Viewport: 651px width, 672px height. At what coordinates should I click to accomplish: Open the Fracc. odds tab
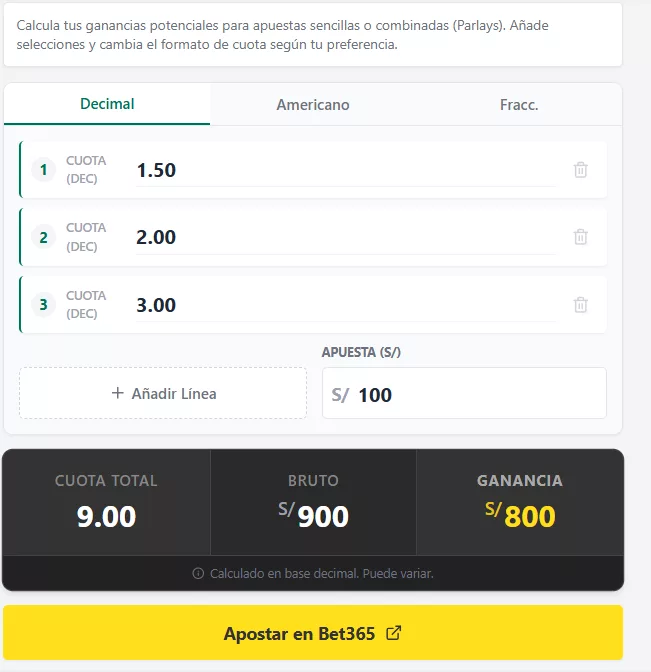[x=519, y=105]
